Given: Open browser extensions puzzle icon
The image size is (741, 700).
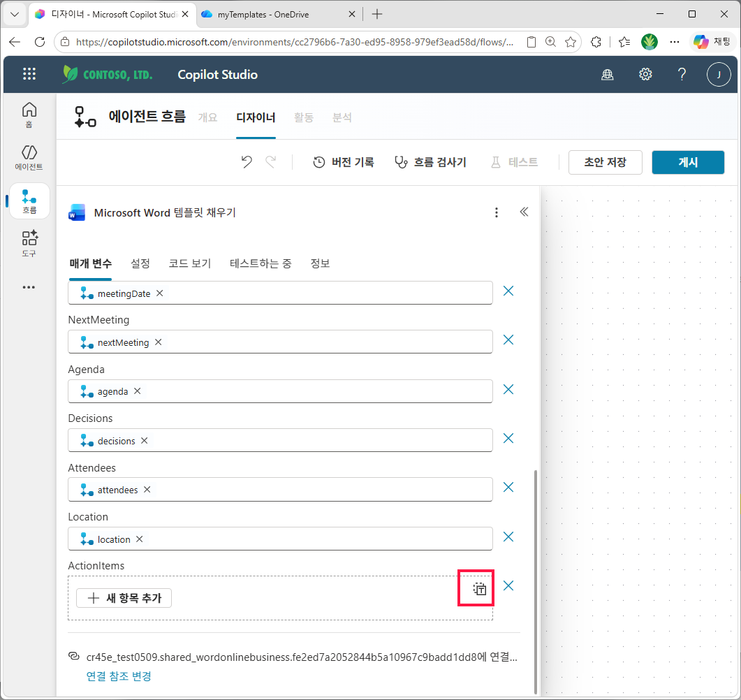Looking at the screenshot, I should (596, 42).
